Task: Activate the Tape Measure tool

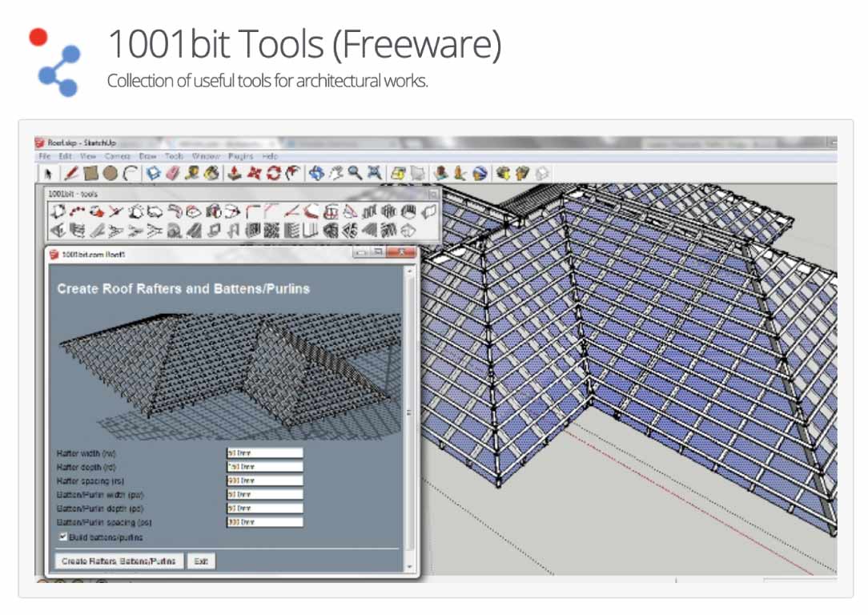Action: (192, 173)
